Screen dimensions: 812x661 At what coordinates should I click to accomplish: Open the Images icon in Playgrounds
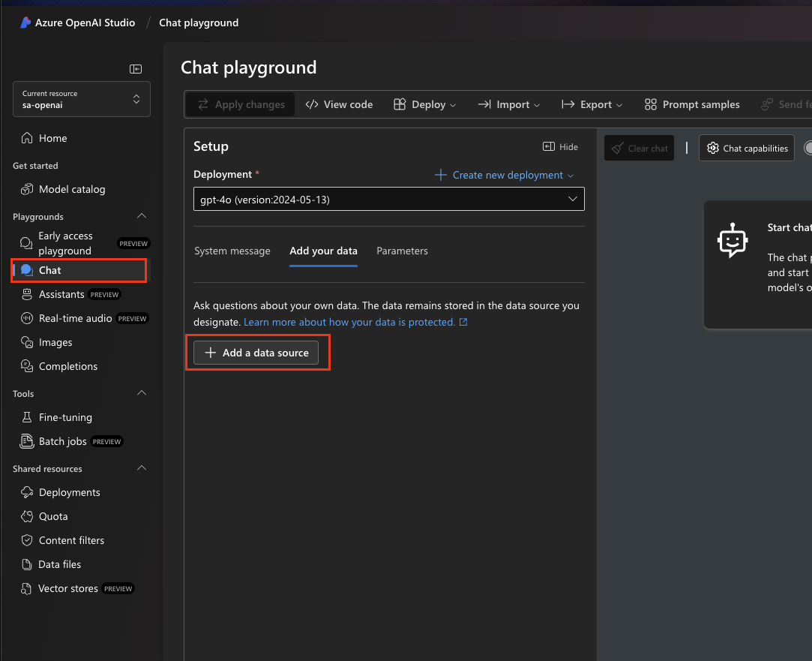[x=27, y=342]
